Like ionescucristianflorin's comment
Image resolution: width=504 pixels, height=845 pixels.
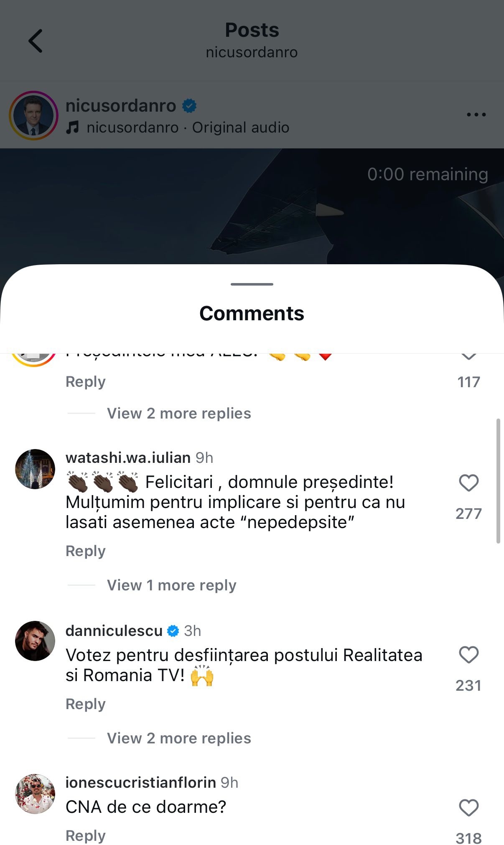(468, 808)
